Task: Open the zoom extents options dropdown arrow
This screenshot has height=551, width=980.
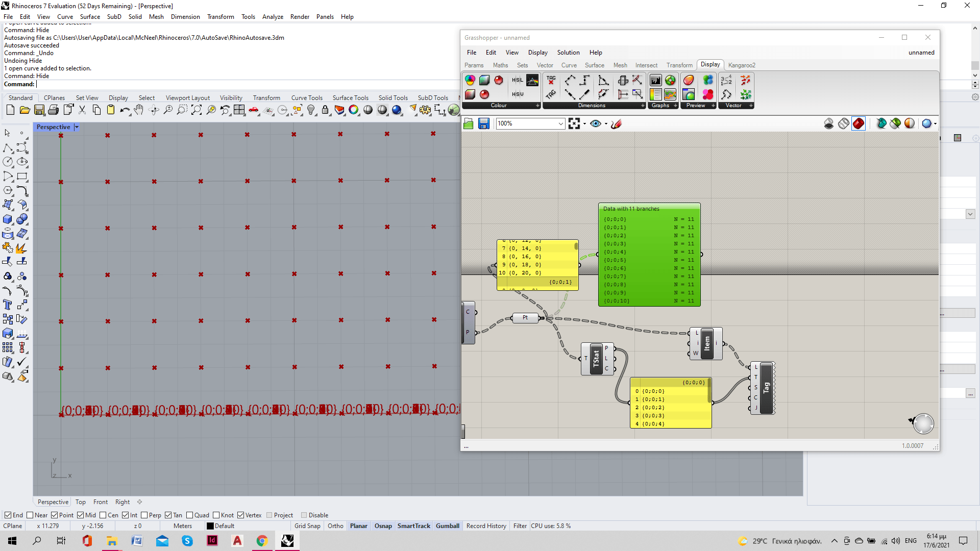Action: click(x=584, y=123)
